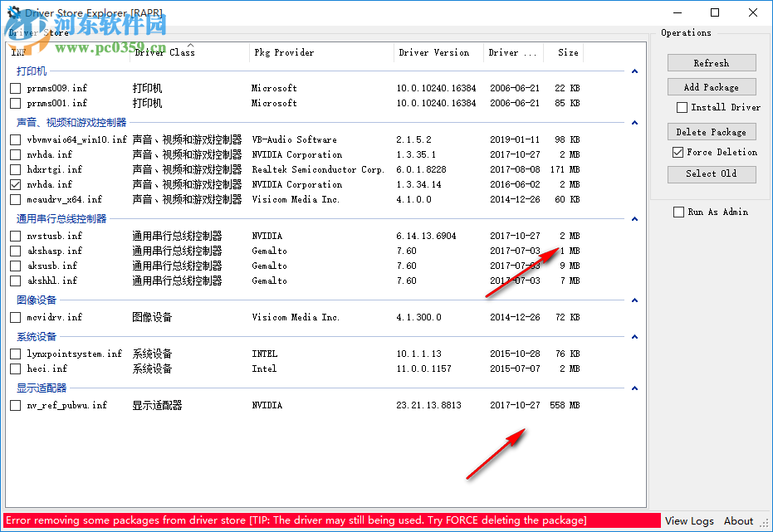Select the 558 MB size cell

[565, 405]
